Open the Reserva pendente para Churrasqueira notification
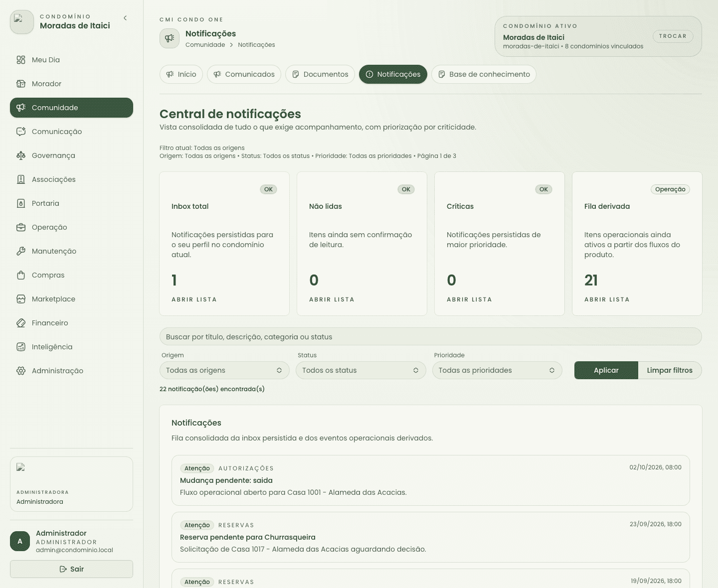The image size is (718, 588). 431,537
